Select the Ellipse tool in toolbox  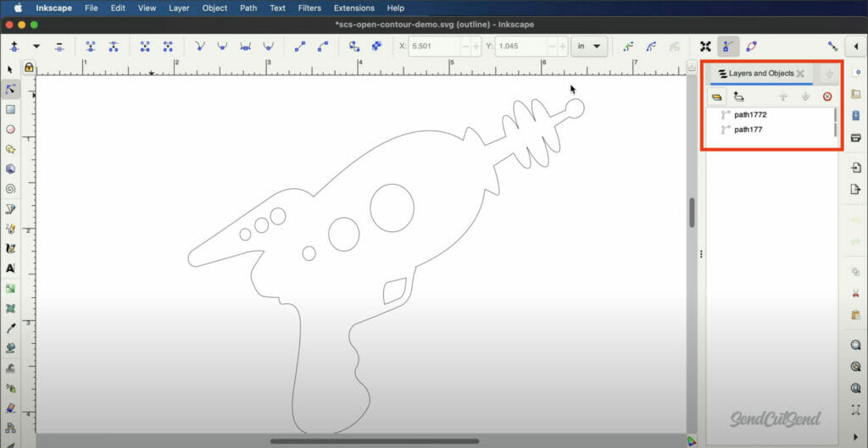point(10,130)
